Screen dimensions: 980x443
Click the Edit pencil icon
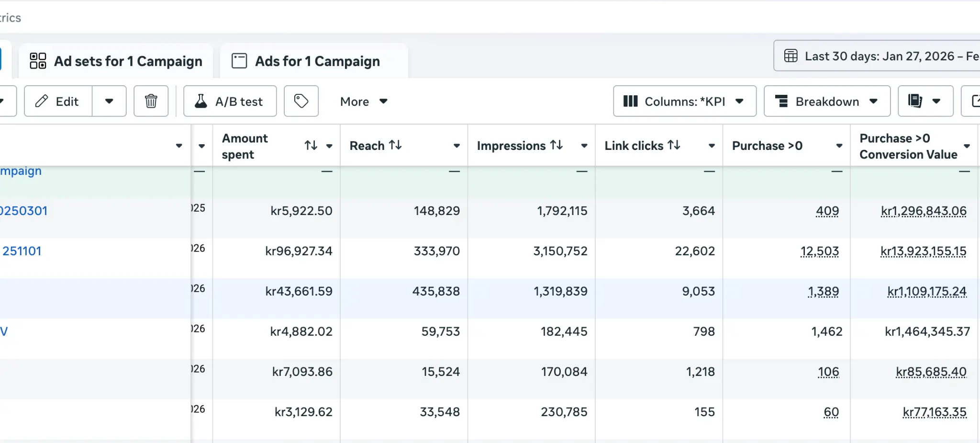pyautogui.click(x=42, y=101)
